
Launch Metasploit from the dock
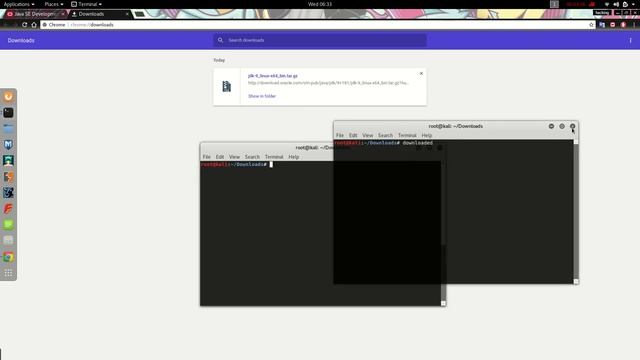pos(8,144)
